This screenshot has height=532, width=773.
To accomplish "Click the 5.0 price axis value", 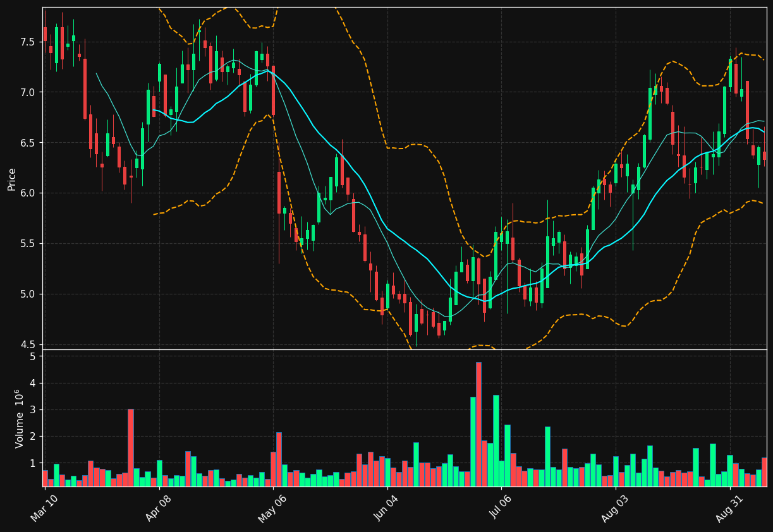I will pyautogui.click(x=28, y=294).
